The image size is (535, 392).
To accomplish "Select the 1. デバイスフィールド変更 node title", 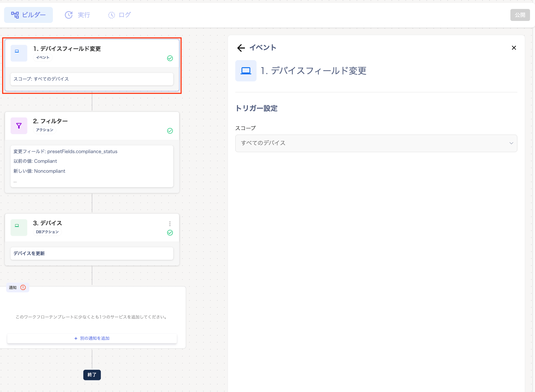I will point(67,49).
